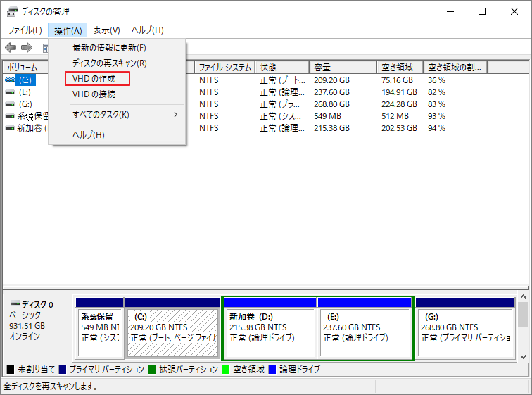Click the 194.91 GB free space cell
The image size is (532, 395).
[x=399, y=92]
